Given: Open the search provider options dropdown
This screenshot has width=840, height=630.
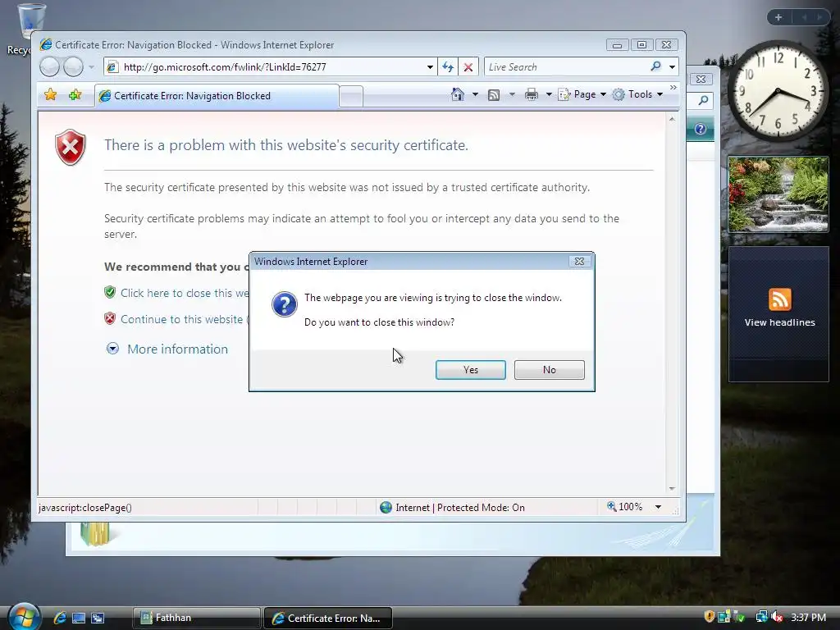Looking at the screenshot, I should (672, 67).
